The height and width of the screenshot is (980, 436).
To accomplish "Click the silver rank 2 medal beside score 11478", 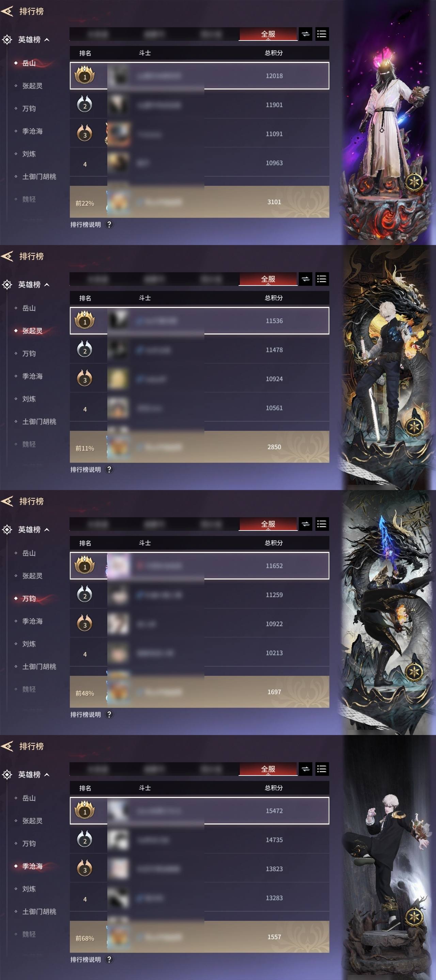I will (x=84, y=350).
